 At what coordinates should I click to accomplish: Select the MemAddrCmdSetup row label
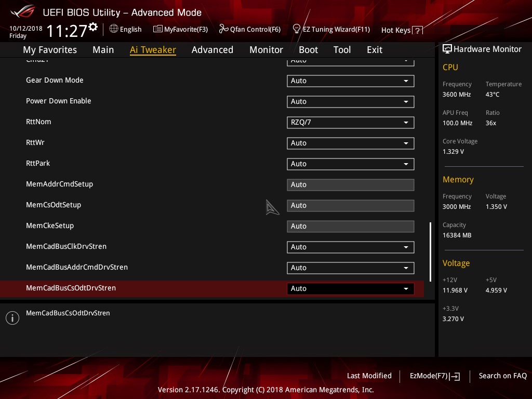(x=59, y=184)
